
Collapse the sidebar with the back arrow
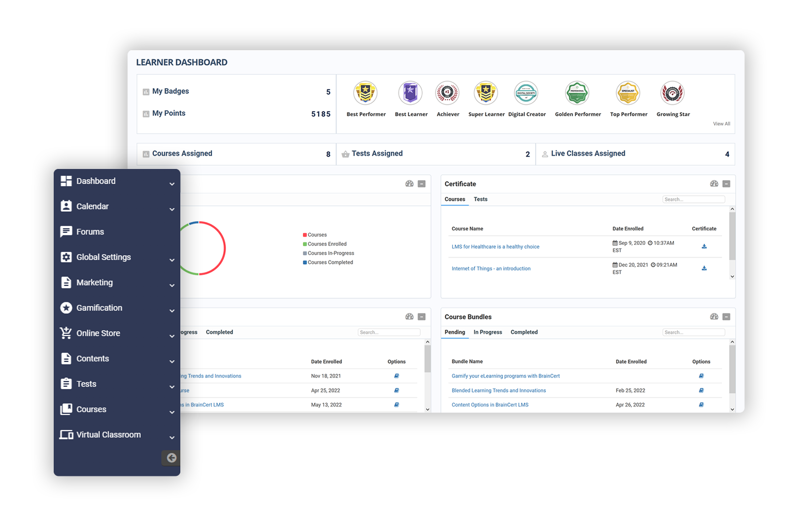coord(171,458)
